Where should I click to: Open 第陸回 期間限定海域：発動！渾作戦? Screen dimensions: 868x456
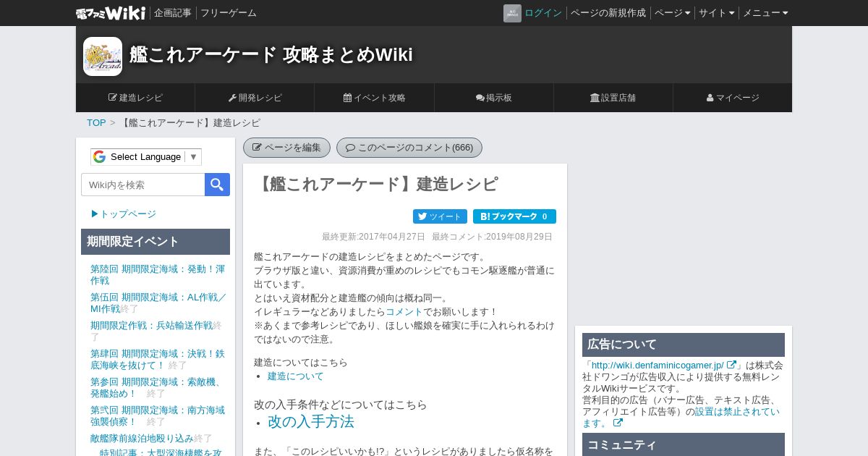pyautogui.click(x=158, y=274)
